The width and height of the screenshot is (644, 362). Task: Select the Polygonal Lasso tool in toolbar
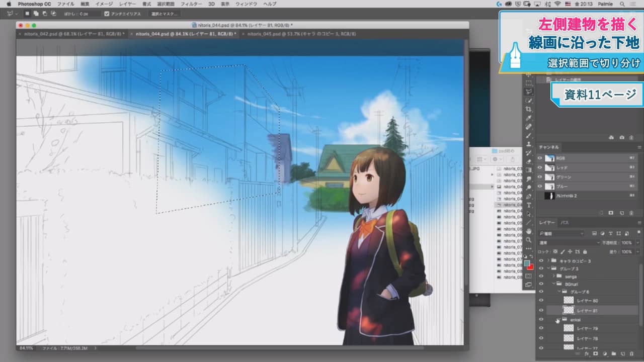(x=529, y=92)
